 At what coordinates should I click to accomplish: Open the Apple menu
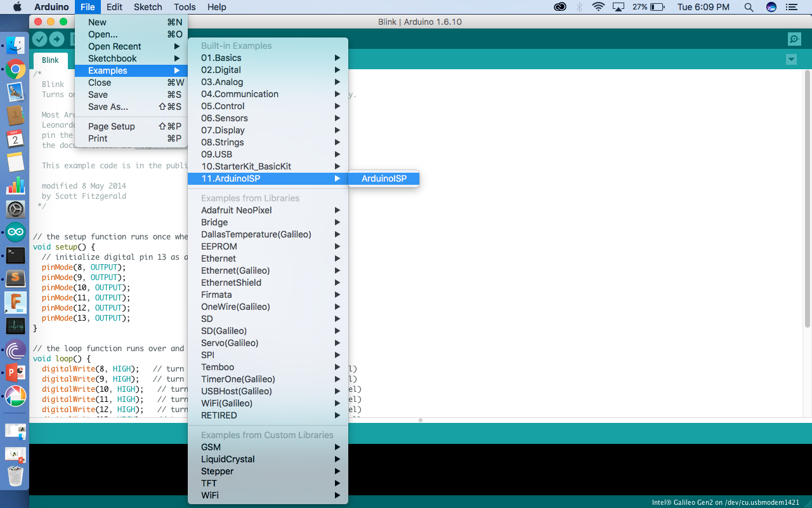(17, 7)
